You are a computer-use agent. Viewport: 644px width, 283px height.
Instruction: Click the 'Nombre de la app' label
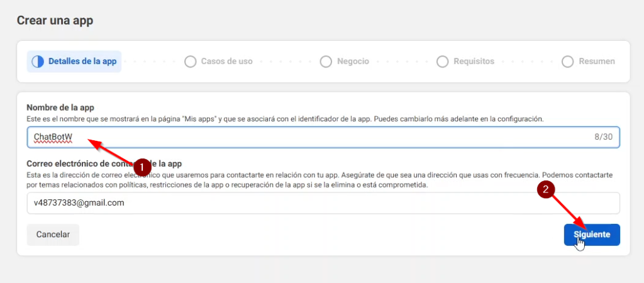pos(60,108)
